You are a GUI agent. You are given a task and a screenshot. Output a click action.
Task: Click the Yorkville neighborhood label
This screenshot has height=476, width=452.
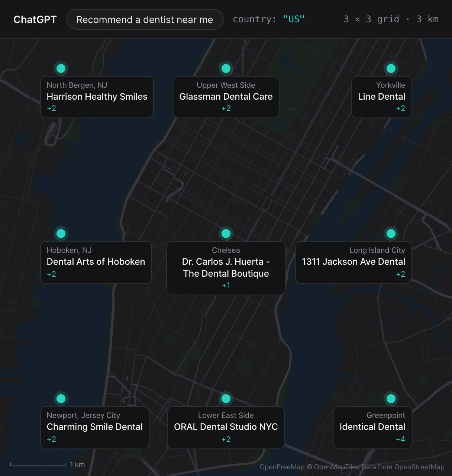[391, 85]
